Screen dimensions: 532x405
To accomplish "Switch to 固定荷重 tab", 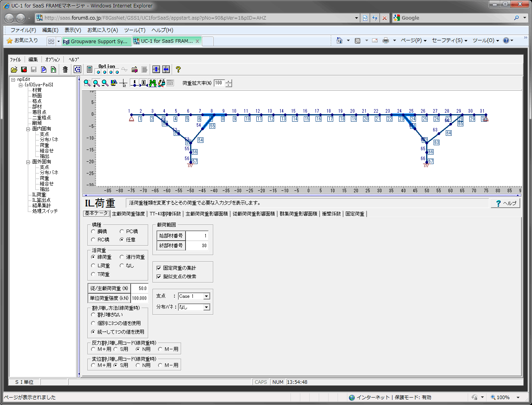I will point(355,214).
